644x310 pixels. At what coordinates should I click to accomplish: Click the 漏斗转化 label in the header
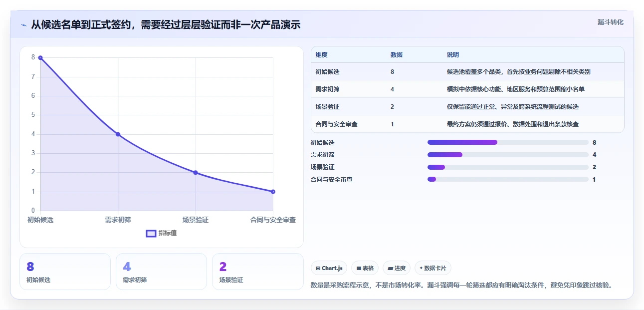[x=611, y=22]
